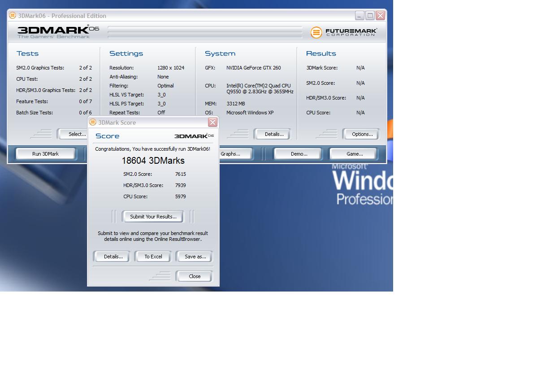The image size is (546, 392).
Task: Click the Feature Tests 0 of 7 value
Action: 85,101
